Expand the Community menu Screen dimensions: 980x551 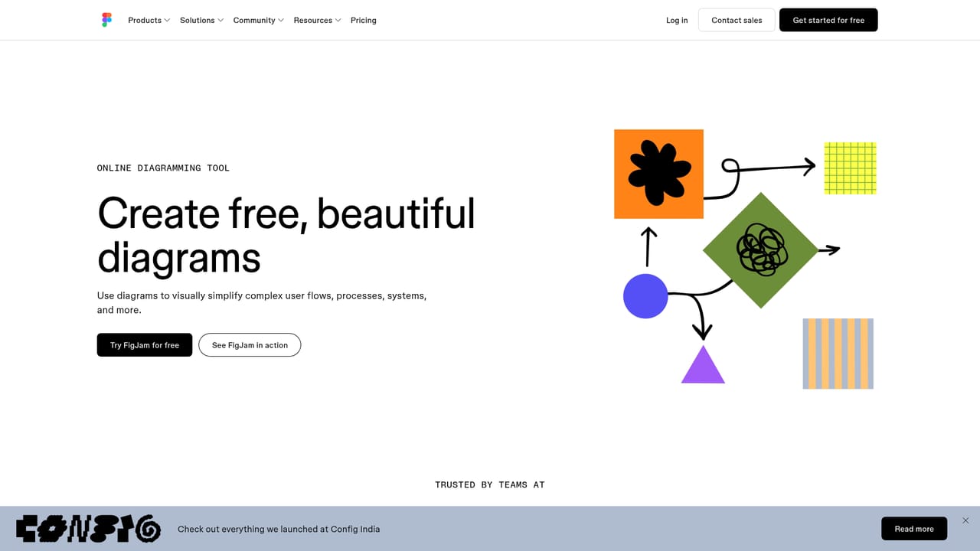click(x=259, y=20)
